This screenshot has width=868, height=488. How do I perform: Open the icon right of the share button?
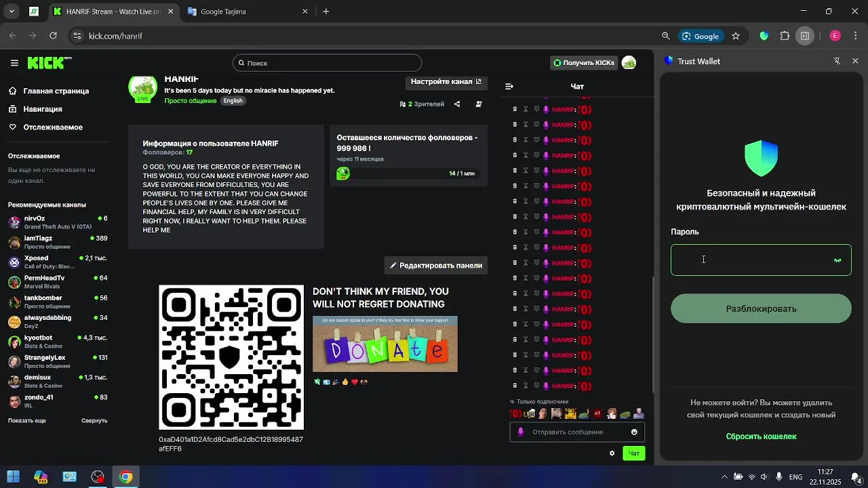479,104
